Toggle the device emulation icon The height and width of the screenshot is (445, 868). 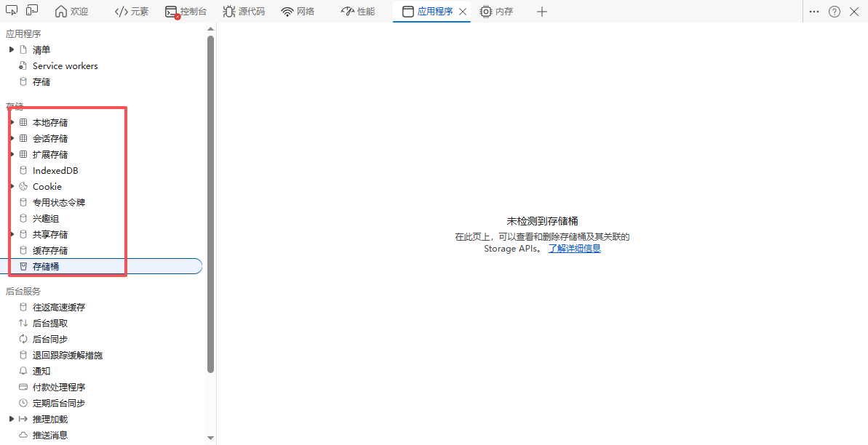point(32,11)
